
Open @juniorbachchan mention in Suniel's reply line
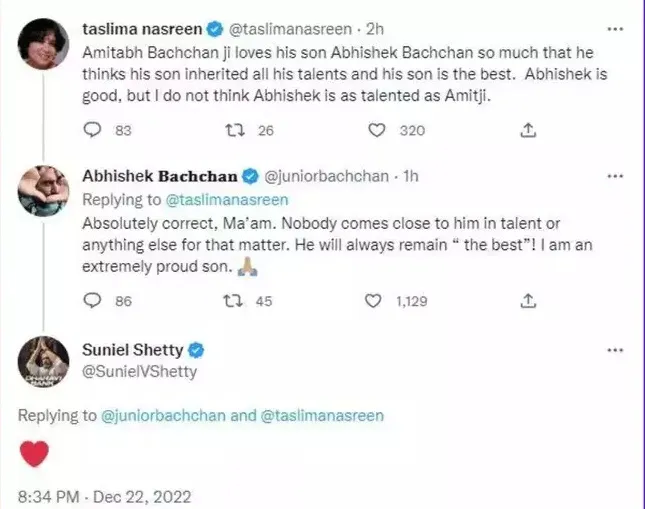click(162, 415)
